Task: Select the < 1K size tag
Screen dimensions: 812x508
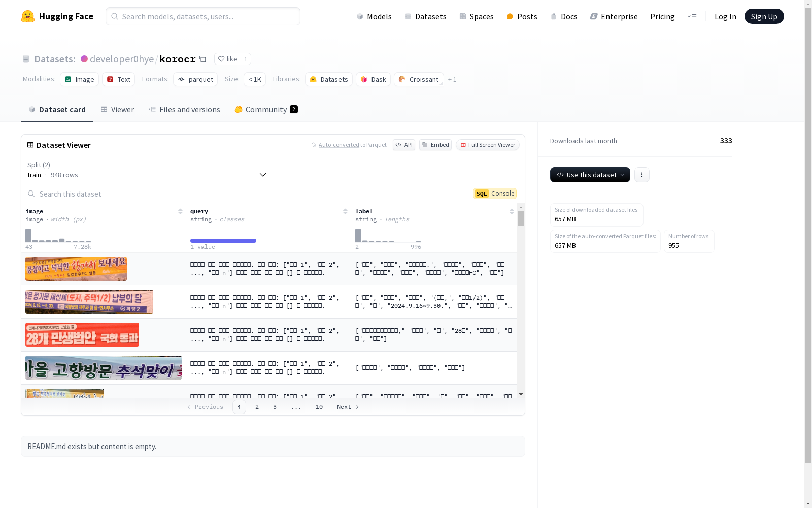Action: click(255, 79)
